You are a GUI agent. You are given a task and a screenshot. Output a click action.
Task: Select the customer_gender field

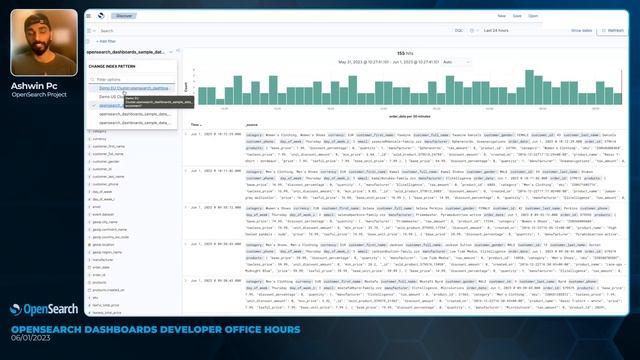106,161
